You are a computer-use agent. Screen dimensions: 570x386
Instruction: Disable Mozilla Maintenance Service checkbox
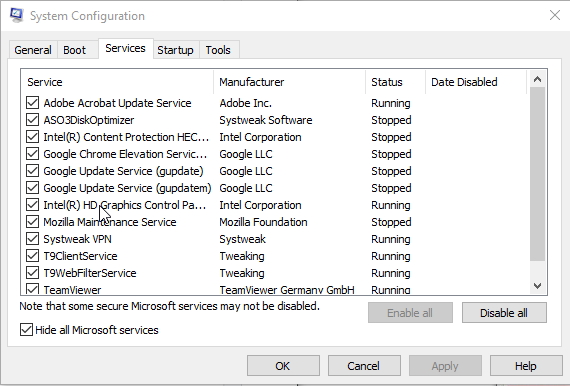pos(32,222)
